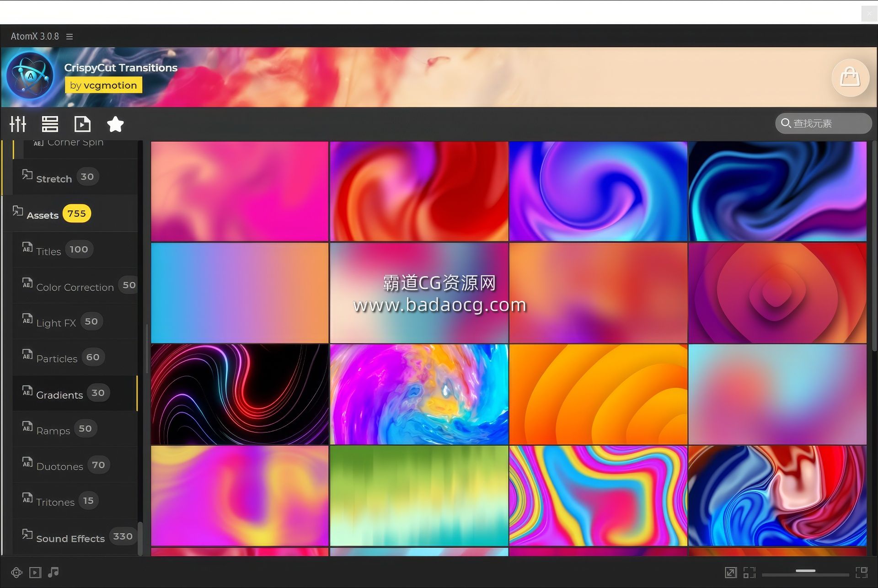
Task: Select the magenta layered rose shape thumbnail
Action: (777, 293)
